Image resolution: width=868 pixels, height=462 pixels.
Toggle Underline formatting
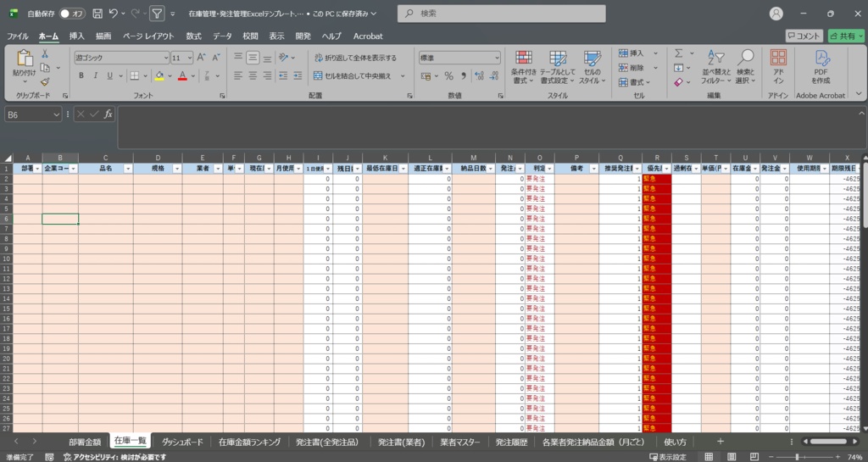click(109, 75)
